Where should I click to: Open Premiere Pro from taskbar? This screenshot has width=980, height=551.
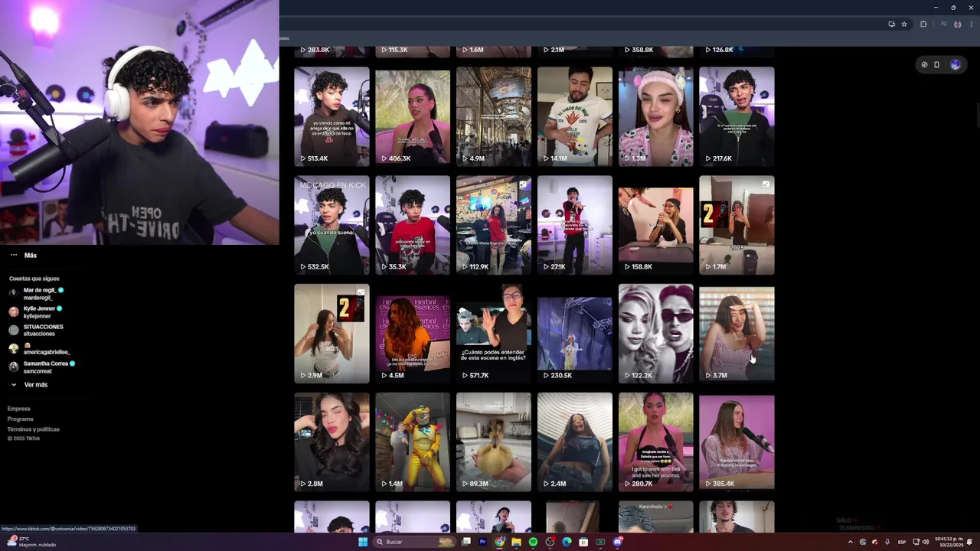click(482, 542)
